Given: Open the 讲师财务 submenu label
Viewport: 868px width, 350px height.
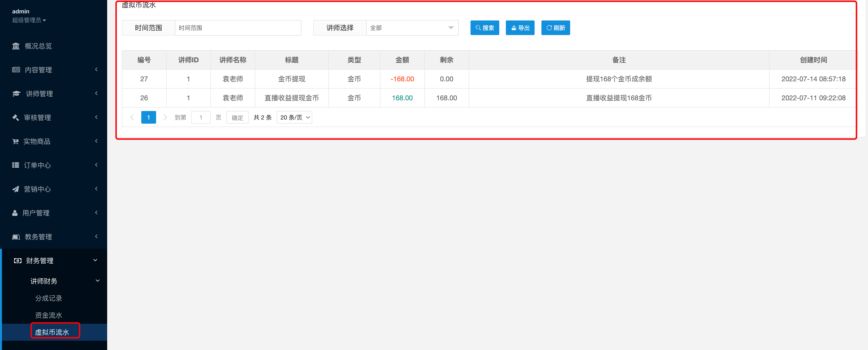Looking at the screenshot, I should [x=44, y=281].
